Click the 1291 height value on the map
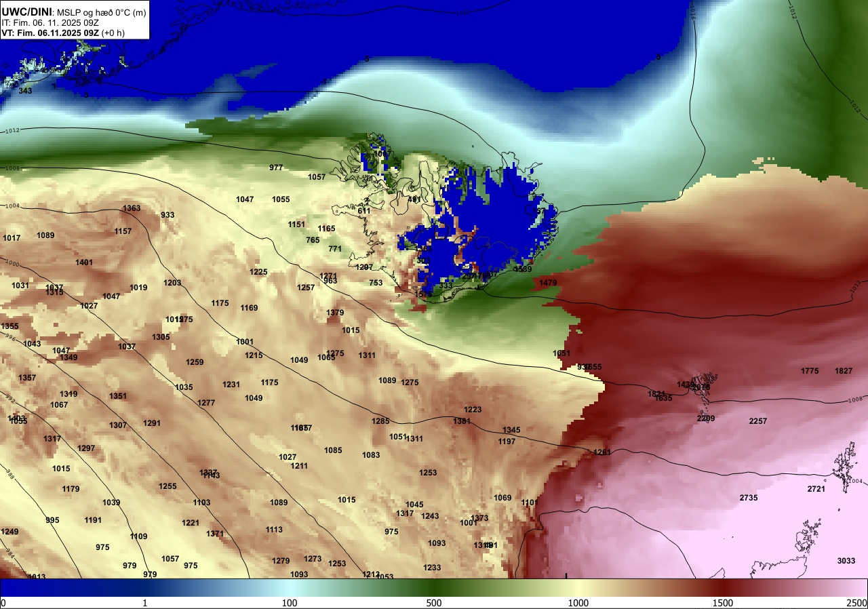868x609 pixels. tap(152, 423)
